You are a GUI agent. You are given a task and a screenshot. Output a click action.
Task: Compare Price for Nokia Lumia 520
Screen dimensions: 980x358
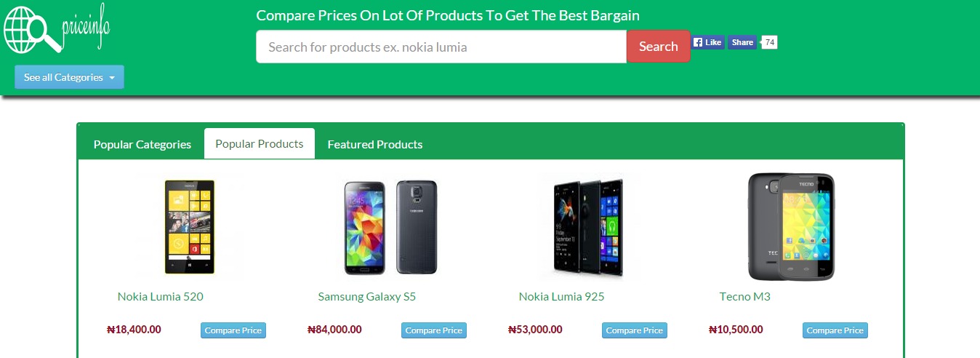tap(233, 330)
